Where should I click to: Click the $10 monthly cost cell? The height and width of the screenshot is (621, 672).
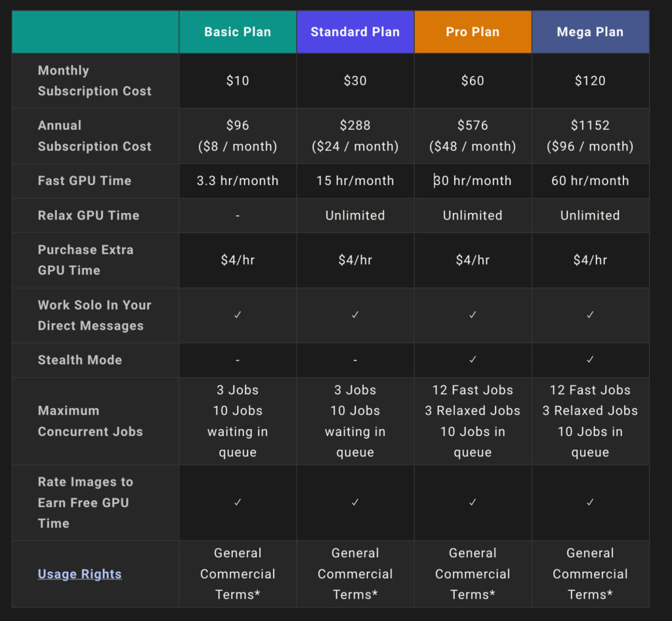(x=238, y=81)
